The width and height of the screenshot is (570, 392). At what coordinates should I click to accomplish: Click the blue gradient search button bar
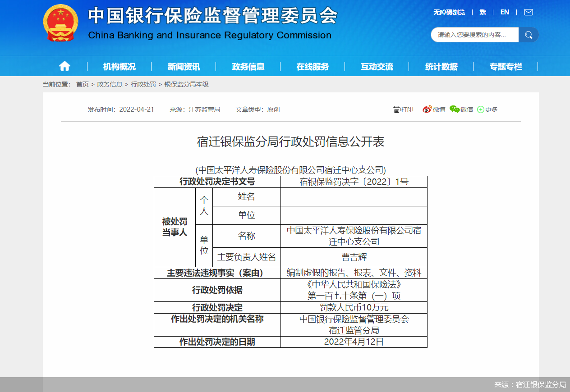(528, 34)
